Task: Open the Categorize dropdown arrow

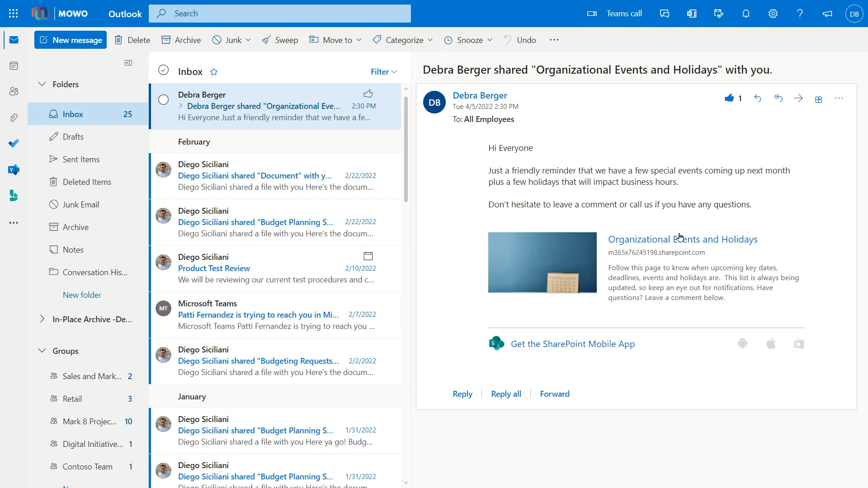Action: coord(430,40)
